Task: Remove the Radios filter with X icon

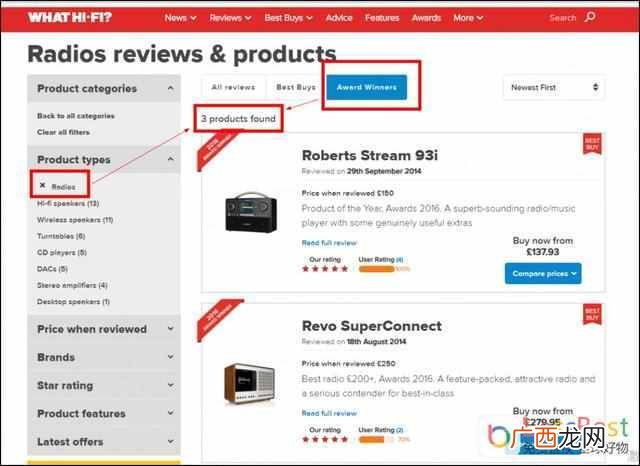Action: pos(42,186)
